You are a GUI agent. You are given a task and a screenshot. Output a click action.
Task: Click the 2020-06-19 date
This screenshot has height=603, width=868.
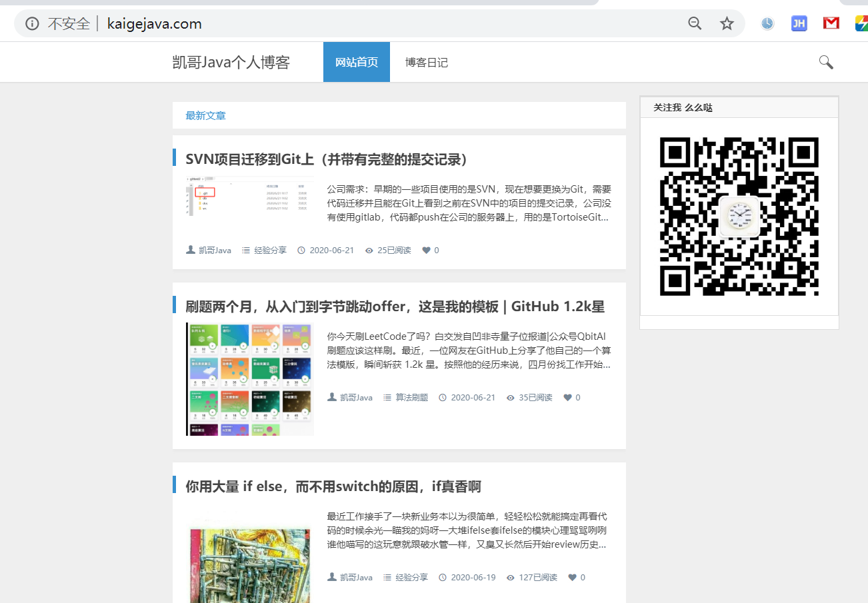(x=473, y=578)
